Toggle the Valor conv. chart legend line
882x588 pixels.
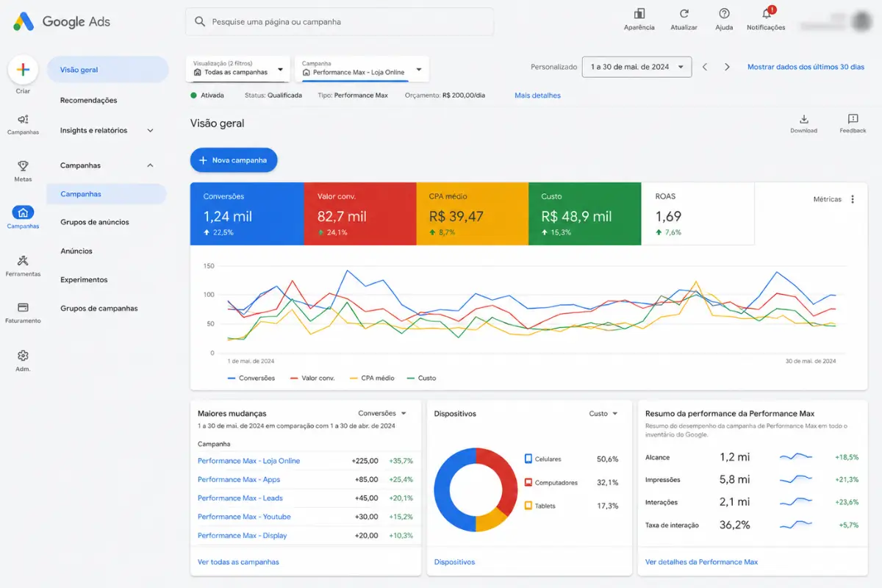coord(311,378)
